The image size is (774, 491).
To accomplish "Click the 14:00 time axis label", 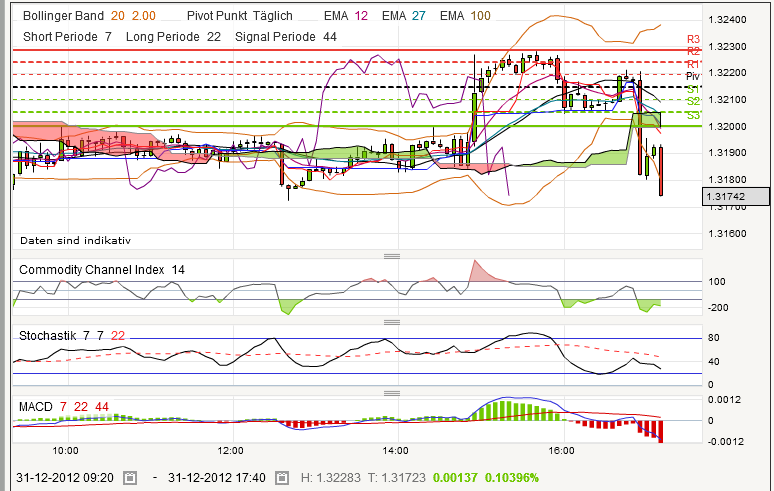I will pyautogui.click(x=397, y=450).
